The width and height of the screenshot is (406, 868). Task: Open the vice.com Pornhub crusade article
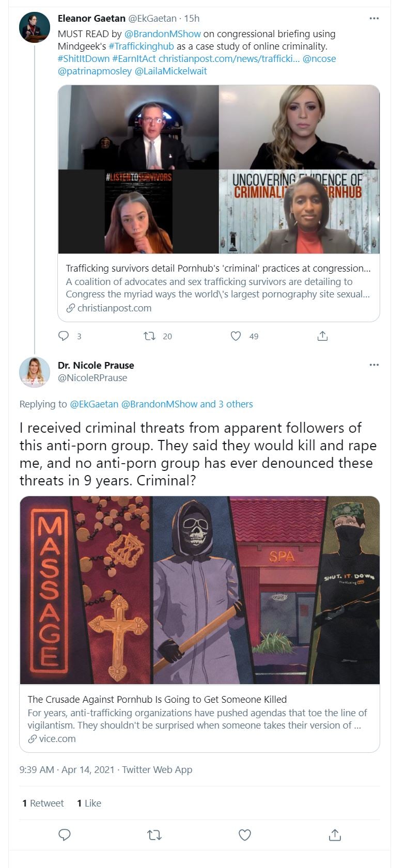click(x=157, y=699)
